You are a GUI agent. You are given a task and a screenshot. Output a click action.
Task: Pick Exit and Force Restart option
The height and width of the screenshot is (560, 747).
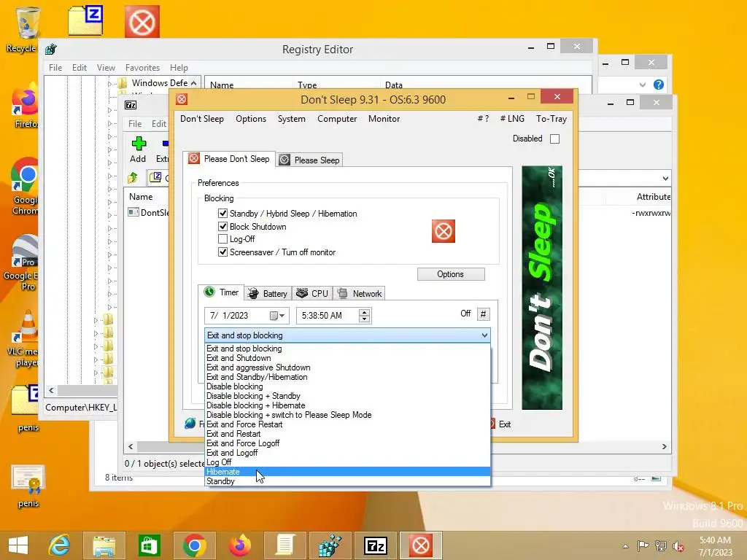tap(347, 424)
